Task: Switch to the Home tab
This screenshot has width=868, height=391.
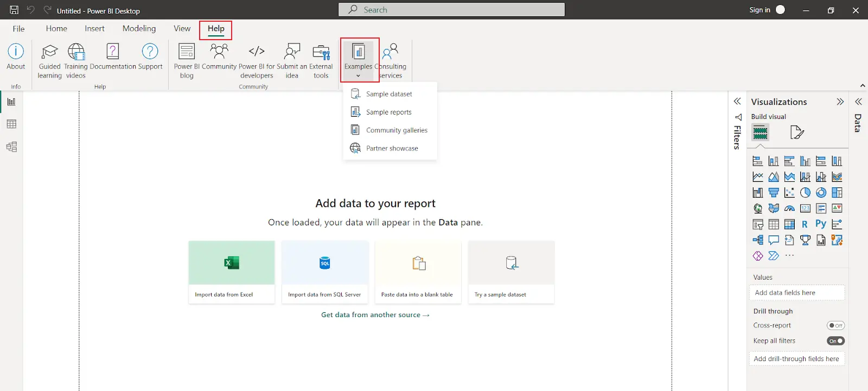Action: [56, 29]
